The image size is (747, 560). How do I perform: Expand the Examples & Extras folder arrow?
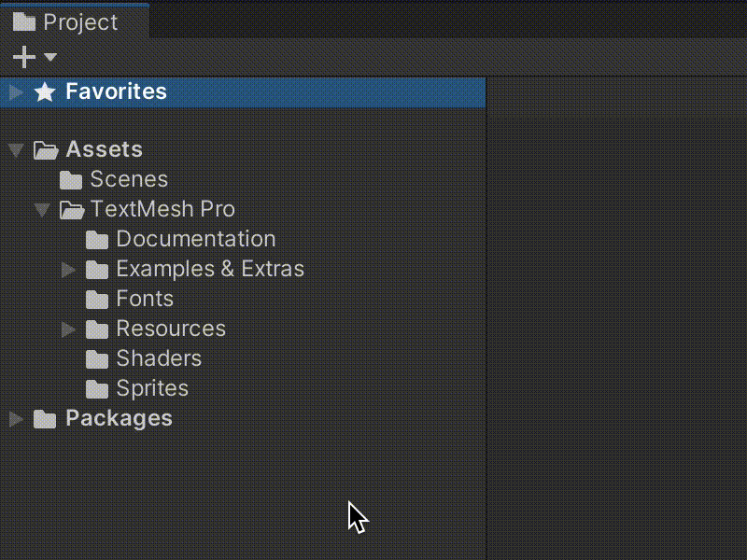[x=67, y=269]
